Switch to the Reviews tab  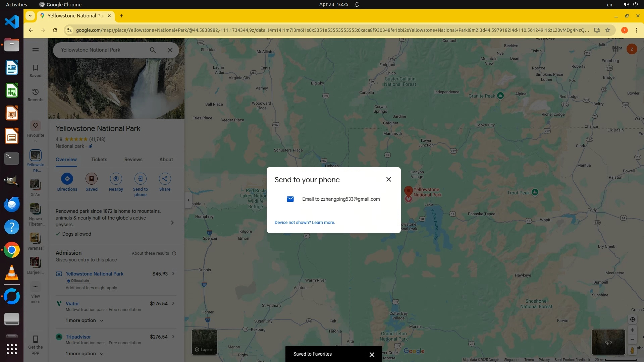(133, 160)
